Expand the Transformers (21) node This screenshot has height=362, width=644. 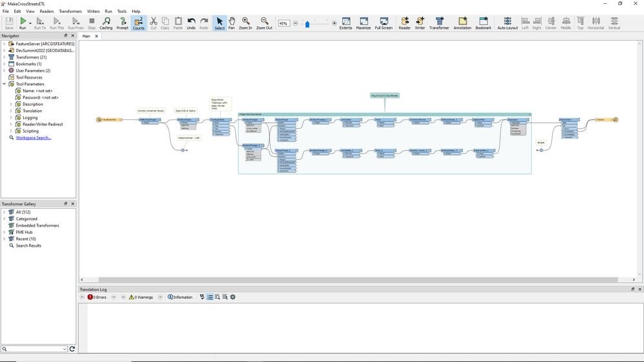(4, 57)
